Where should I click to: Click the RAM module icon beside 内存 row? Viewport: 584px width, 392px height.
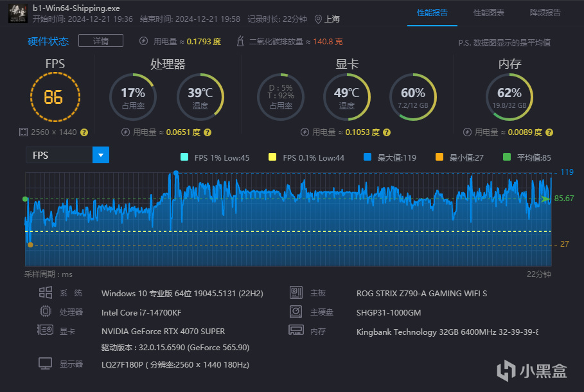point(296,330)
